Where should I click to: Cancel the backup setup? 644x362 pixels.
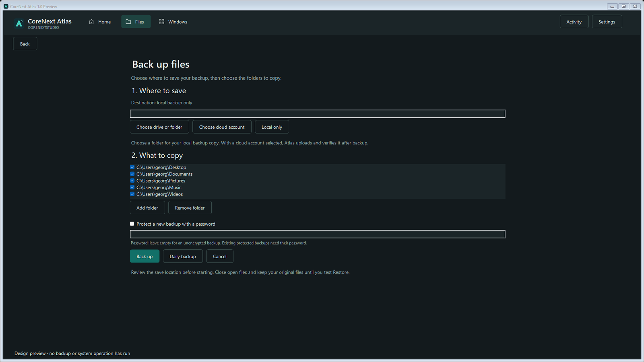pos(220,256)
